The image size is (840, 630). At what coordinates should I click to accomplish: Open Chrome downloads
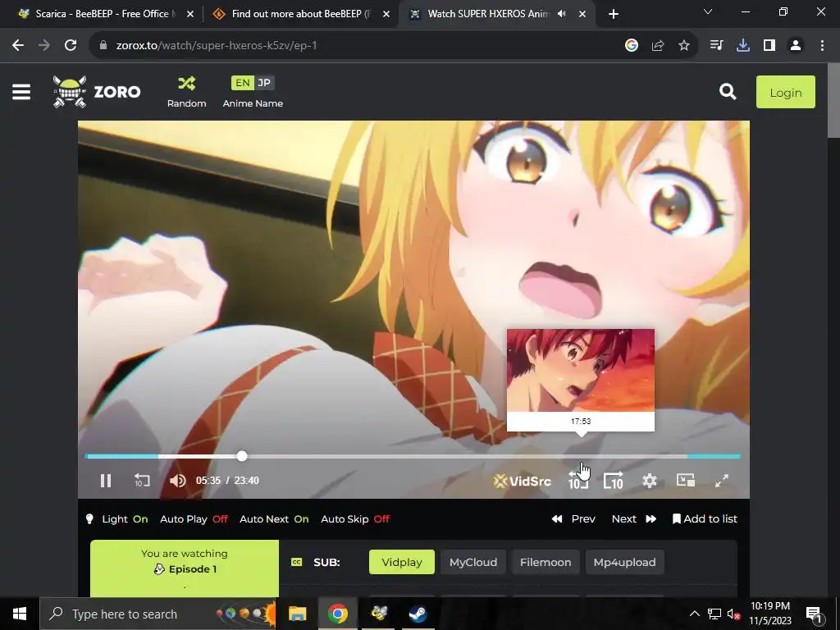pyautogui.click(x=743, y=46)
